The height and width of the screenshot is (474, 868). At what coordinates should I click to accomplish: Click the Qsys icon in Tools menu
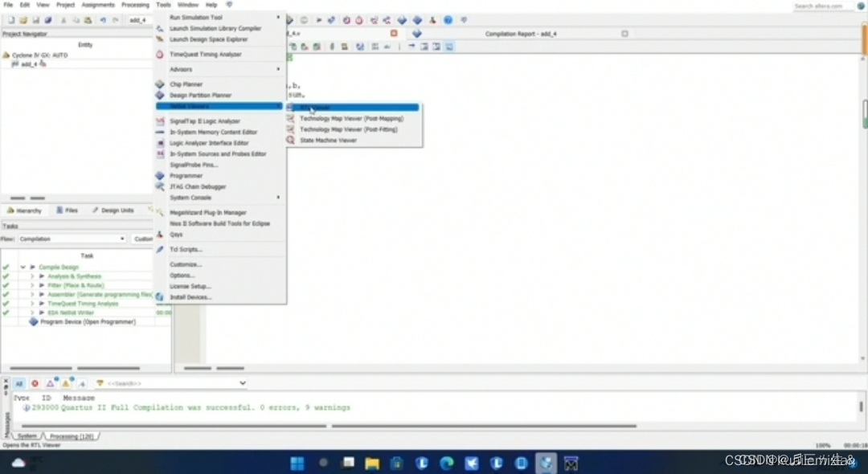pyautogui.click(x=159, y=235)
